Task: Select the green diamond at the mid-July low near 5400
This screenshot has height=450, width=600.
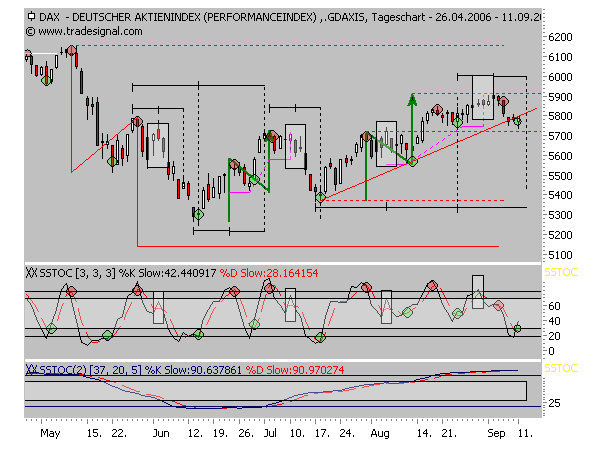Action: 320,197
